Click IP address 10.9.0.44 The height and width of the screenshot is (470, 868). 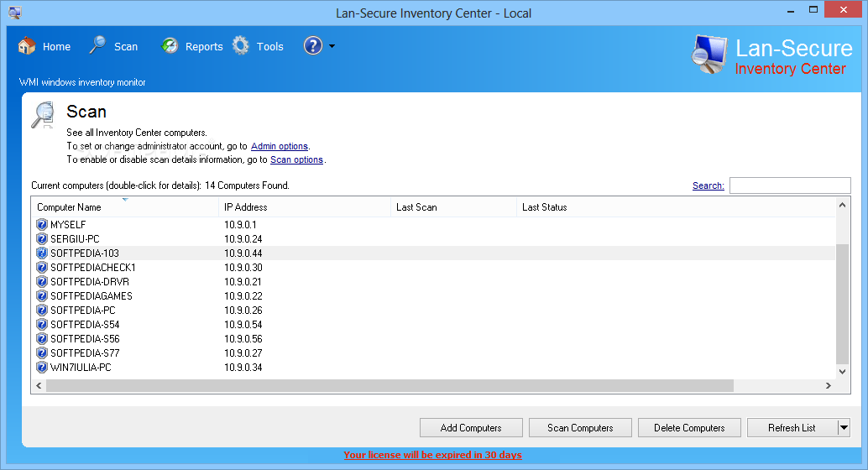click(243, 253)
